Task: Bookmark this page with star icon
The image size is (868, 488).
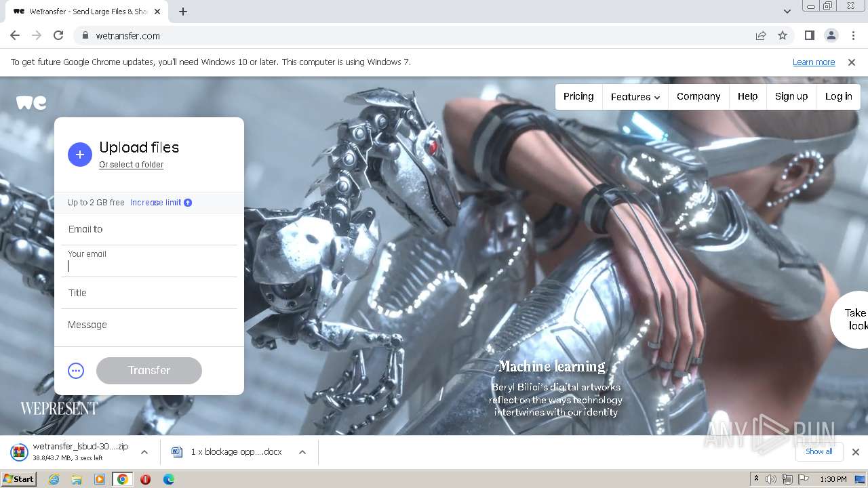Action: 783,36
